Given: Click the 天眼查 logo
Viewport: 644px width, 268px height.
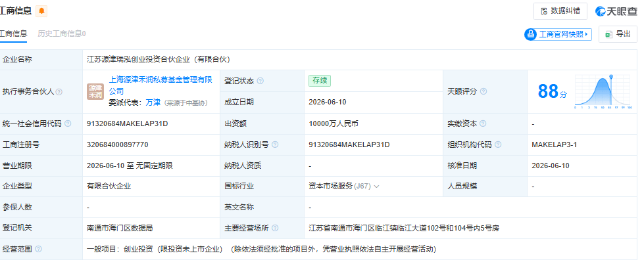Looking at the screenshot, I should [x=616, y=11].
